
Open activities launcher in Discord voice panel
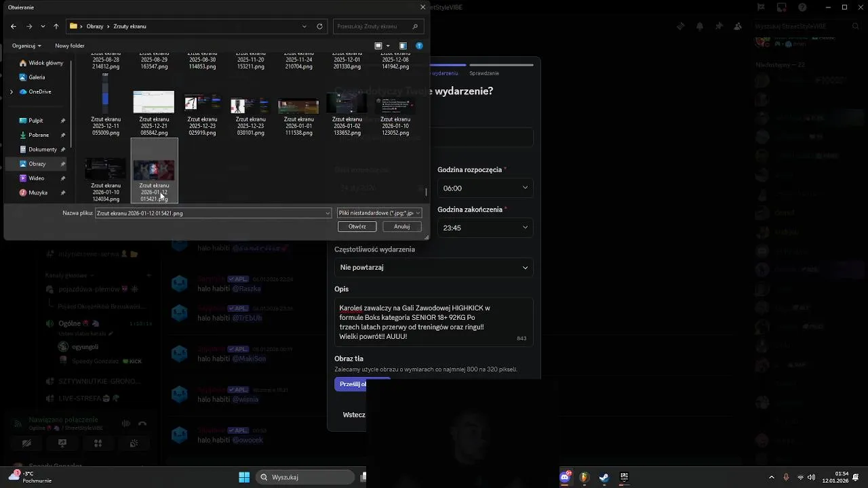[x=98, y=443]
